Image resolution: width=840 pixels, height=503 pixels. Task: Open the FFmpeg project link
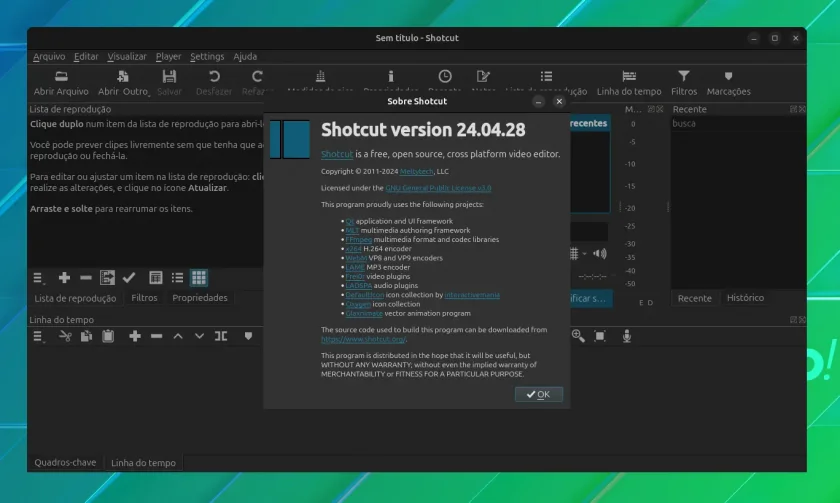(x=358, y=239)
